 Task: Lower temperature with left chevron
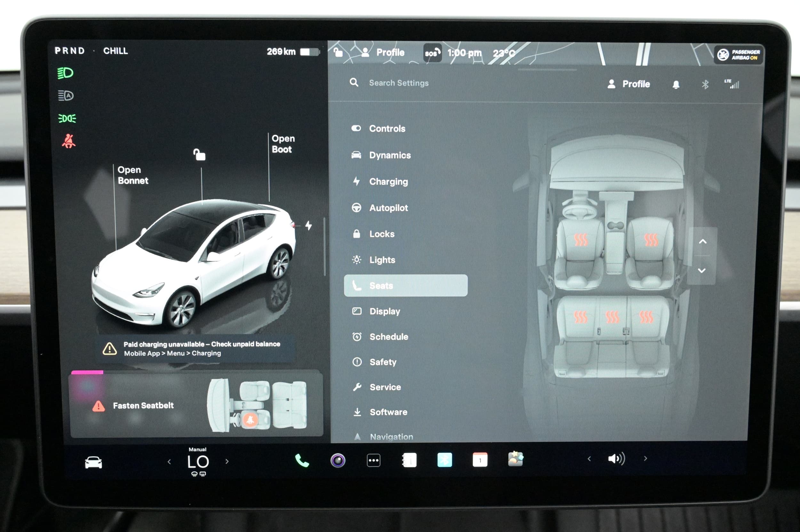click(169, 462)
